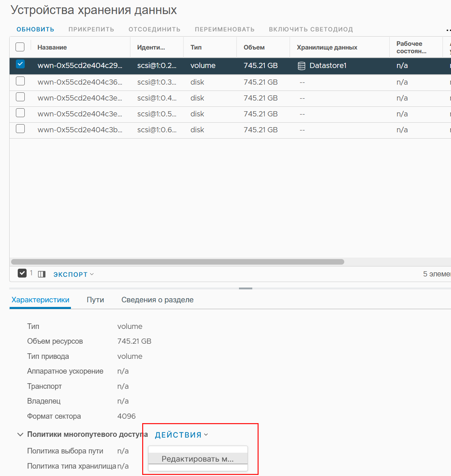The height and width of the screenshot is (476, 451).
Task: Click the Прикрепить toolbar button
Action: tap(91, 29)
